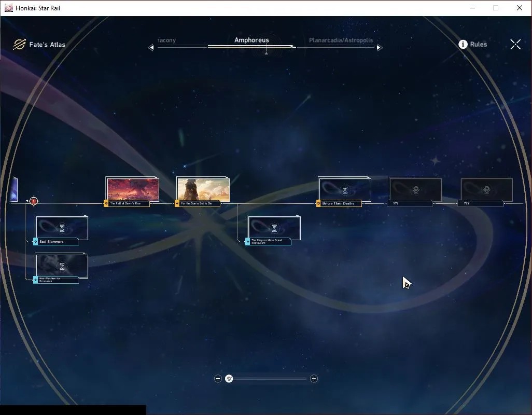The width and height of the screenshot is (532, 415).
Task: Click The Chrysos Maze Grand Restaurant hourglass
Action: point(274,228)
